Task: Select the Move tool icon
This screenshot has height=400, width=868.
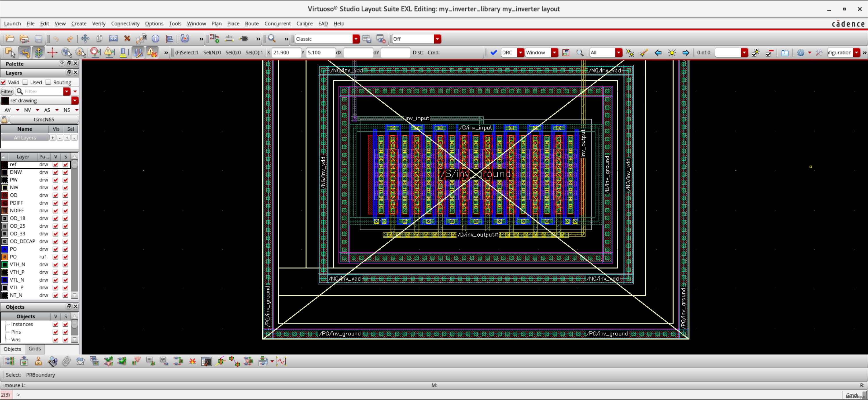Action: click(85, 39)
